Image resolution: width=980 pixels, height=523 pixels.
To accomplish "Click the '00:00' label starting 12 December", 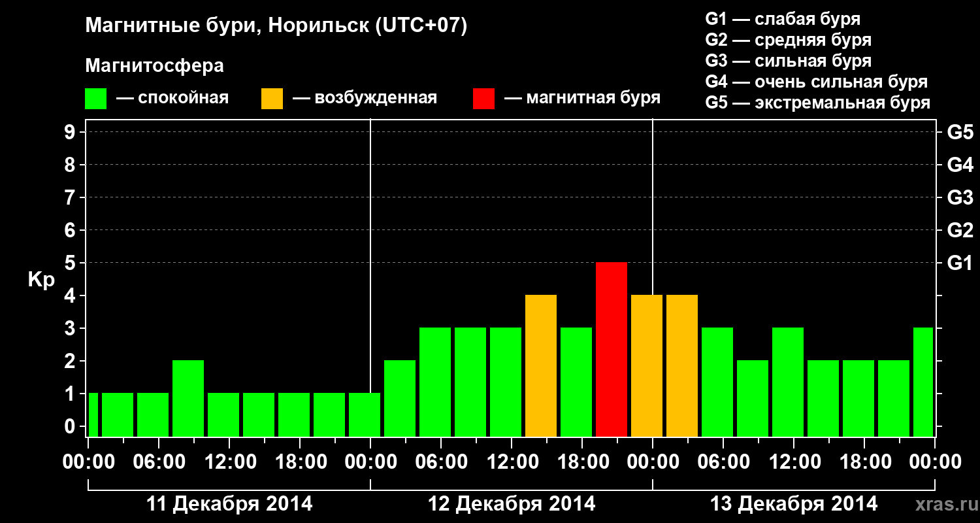I will coord(370,462).
